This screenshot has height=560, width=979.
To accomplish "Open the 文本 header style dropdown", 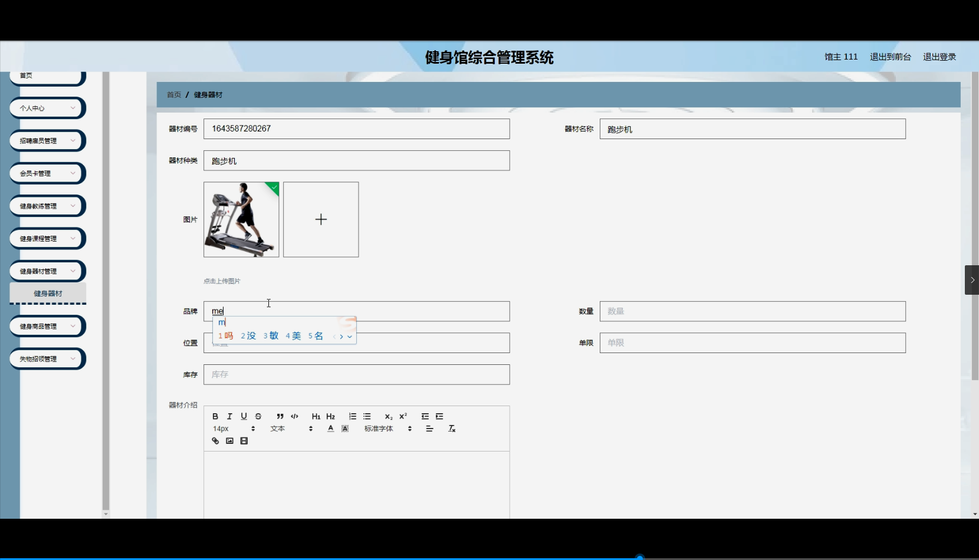I will (291, 429).
